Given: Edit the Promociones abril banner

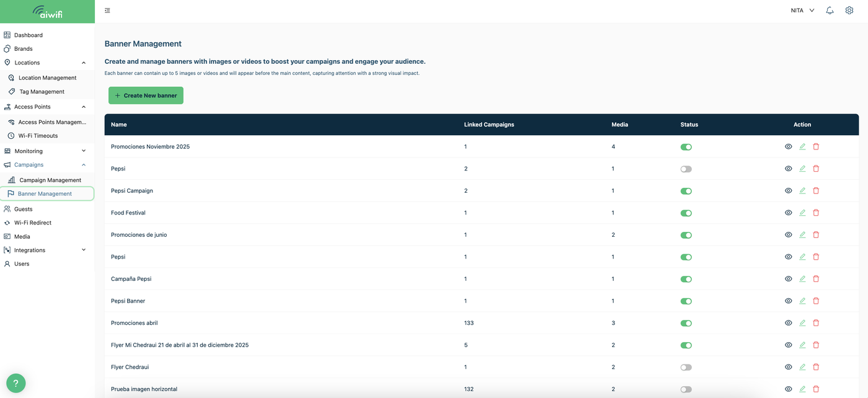Looking at the screenshot, I should click(x=802, y=323).
